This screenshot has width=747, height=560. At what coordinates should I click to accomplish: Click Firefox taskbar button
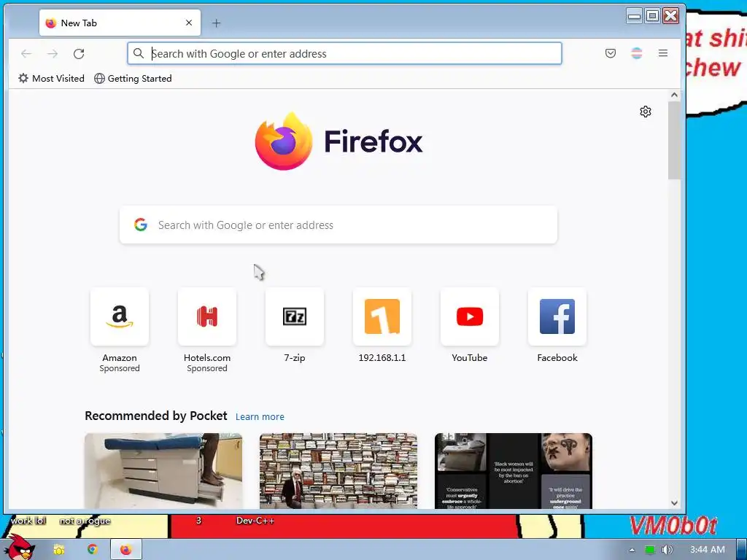[x=125, y=550]
